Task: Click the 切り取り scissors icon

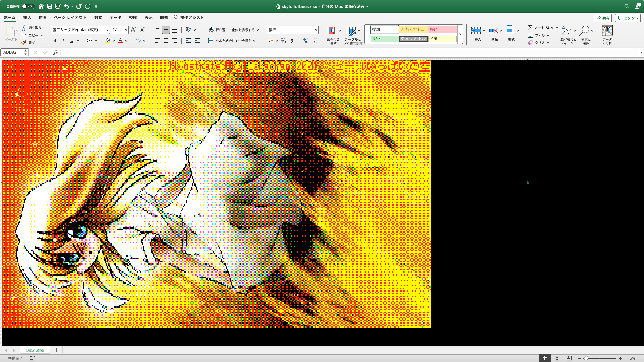Action: [x=24, y=28]
